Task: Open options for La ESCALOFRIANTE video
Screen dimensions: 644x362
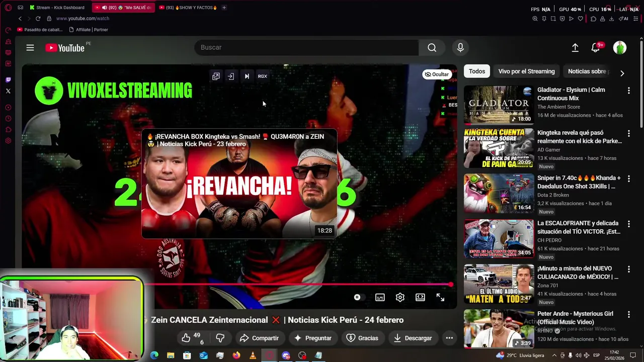Action: pyautogui.click(x=628, y=224)
